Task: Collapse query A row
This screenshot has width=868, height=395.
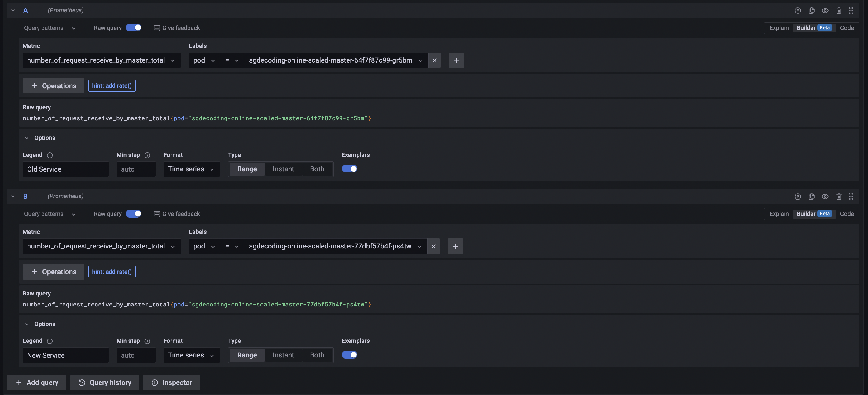Action: (x=13, y=10)
